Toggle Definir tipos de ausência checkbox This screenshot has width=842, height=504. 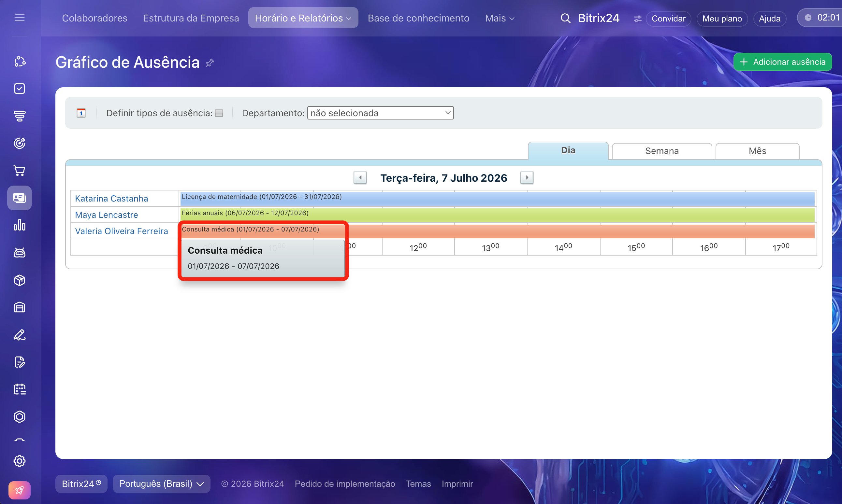(219, 113)
